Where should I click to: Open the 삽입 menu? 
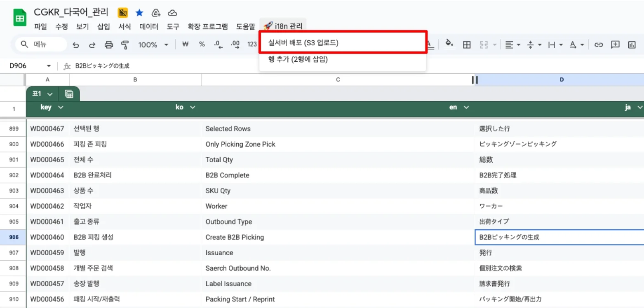click(103, 26)
